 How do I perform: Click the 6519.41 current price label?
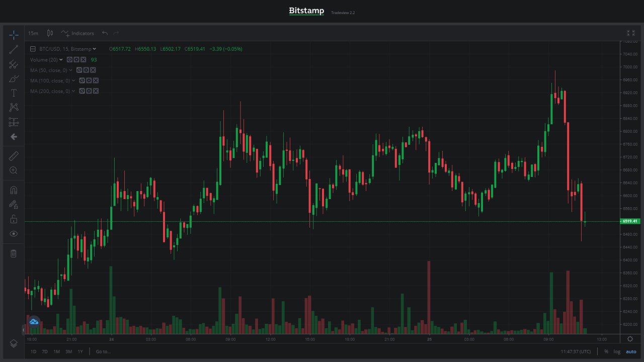tap(629, 221)
